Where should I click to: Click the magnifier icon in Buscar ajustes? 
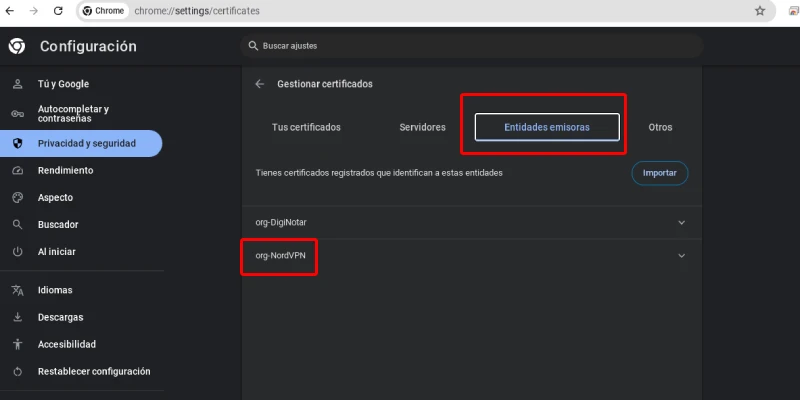point(253,46)
